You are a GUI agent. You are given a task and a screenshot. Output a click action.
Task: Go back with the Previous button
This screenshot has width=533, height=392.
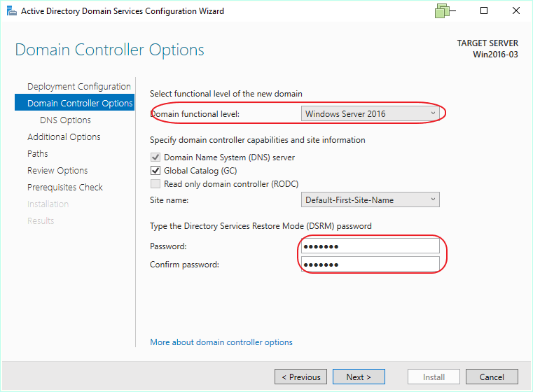coord(301,377)
